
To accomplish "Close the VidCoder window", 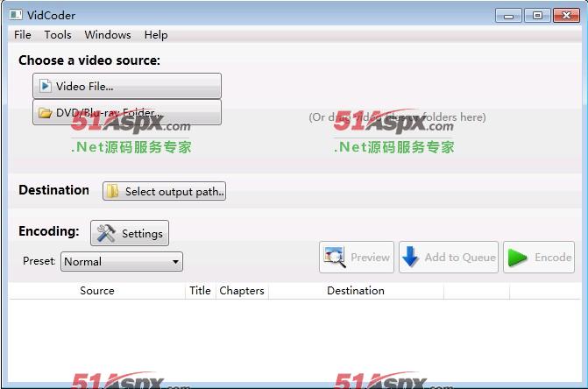I will coord(566,16).
